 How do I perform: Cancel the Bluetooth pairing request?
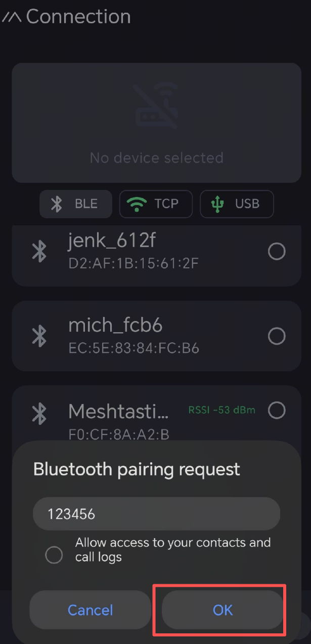(90, 610)
